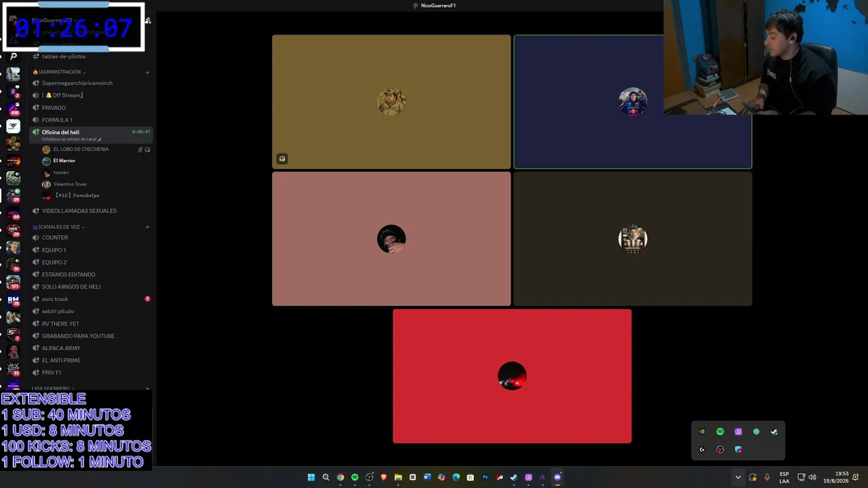This screenshot has width=868, height=488.
Task: Open Spotify icon in tray overflow
Action: pos(720,432)
